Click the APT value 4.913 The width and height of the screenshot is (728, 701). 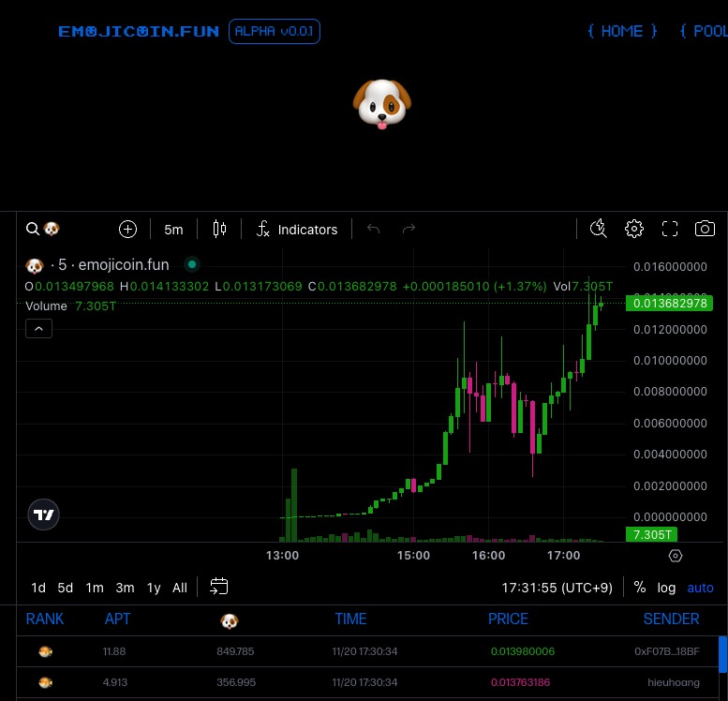[x=115, y=682]
